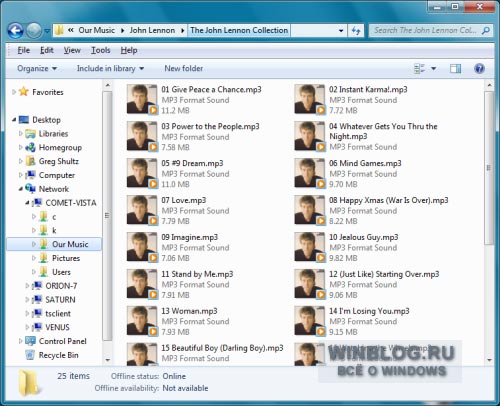Select 07 Love.mp3 album art icon
Image resolution: width=500 pixels, height=406 pixels.
tap(142, 210)
